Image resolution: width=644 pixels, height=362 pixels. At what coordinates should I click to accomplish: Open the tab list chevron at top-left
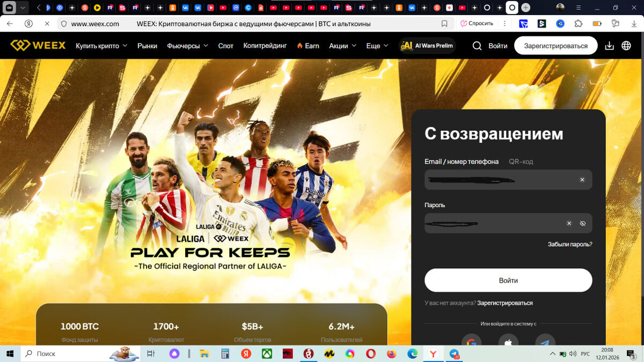(x=23, y=8)
